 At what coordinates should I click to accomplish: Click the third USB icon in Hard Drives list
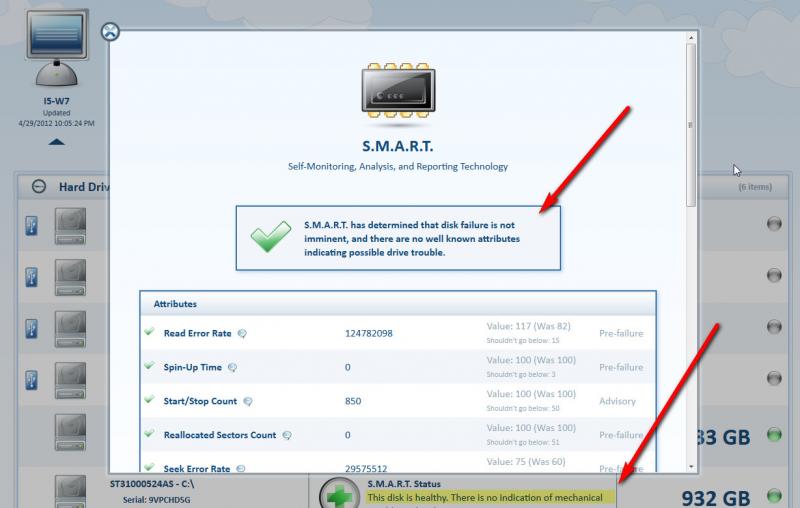point(32,328)
